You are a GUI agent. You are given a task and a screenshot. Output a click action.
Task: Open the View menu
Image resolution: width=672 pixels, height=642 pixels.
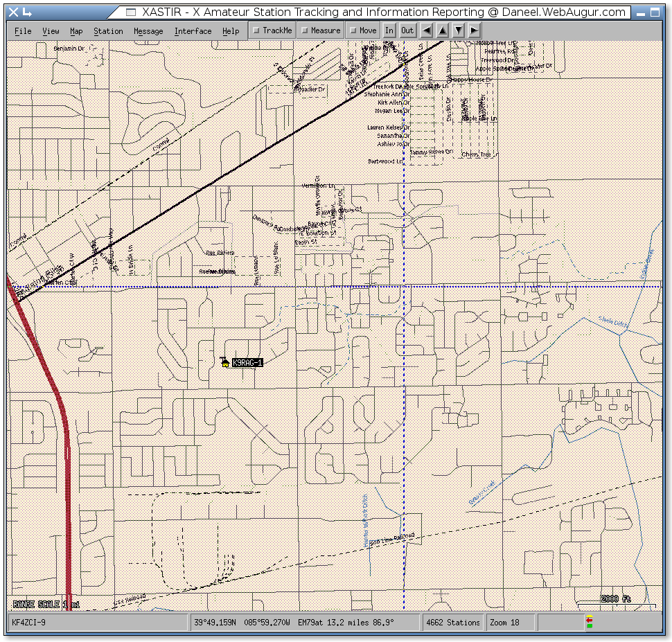coord(51,31)
